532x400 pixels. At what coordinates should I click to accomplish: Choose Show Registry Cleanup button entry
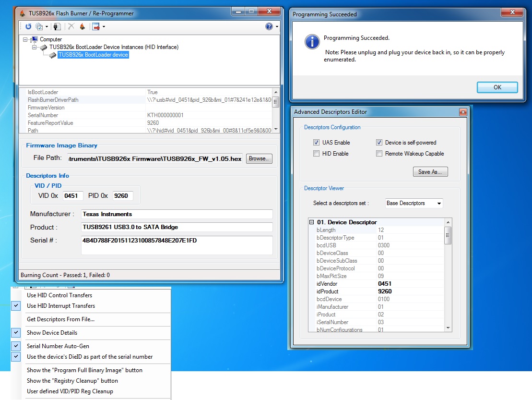coord(72,381)
